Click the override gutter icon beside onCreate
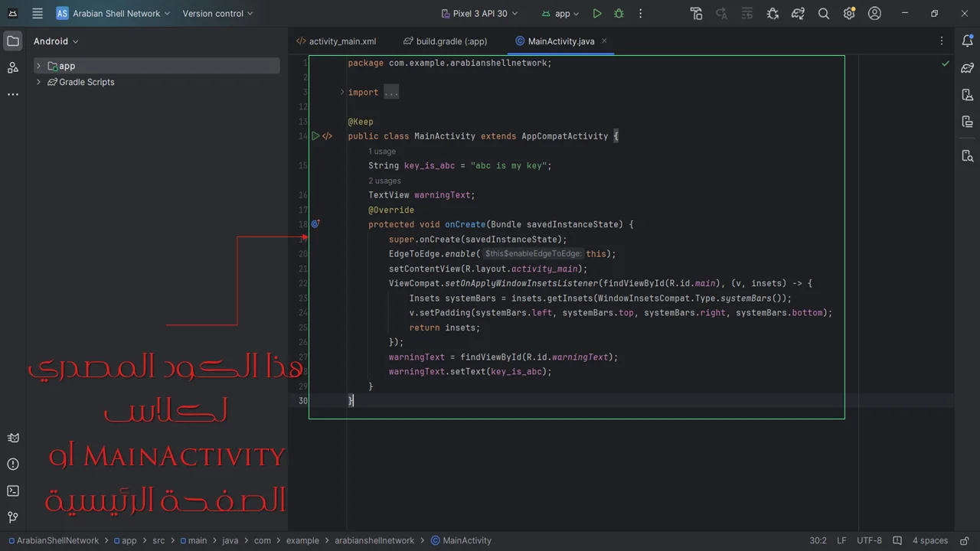 click(x=315, y=224)
